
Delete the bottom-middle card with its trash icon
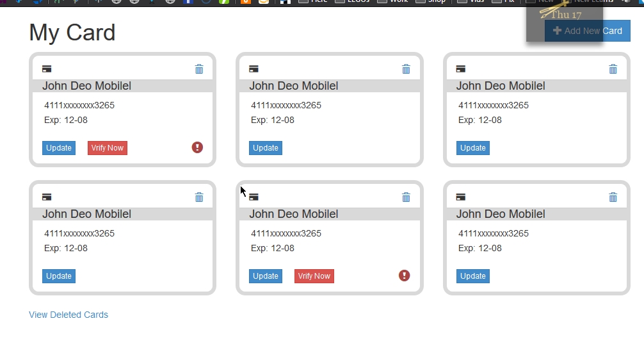pos(406,197)
